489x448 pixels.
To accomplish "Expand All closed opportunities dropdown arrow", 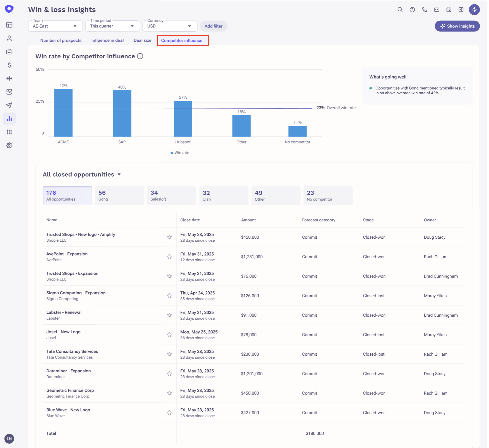I will click(x=119, y=175).
